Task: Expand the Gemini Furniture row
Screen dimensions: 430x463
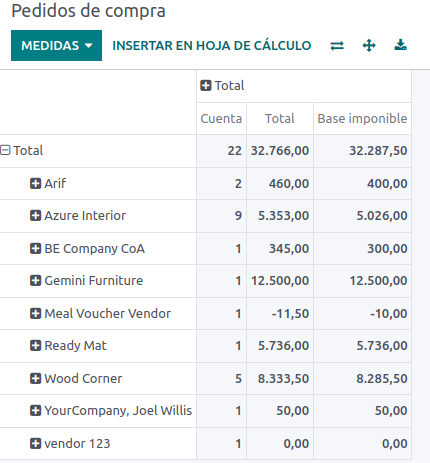Action: click(86, 280)
